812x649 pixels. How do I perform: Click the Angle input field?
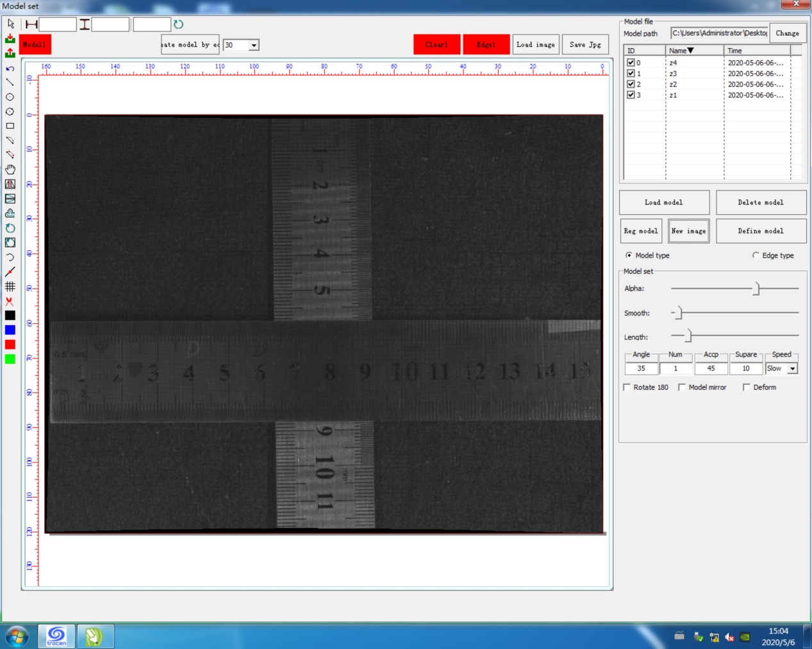[641, 369]
